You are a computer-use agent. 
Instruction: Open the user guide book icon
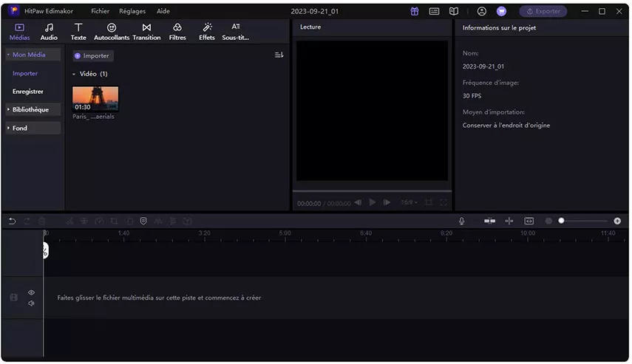point(454,11)
